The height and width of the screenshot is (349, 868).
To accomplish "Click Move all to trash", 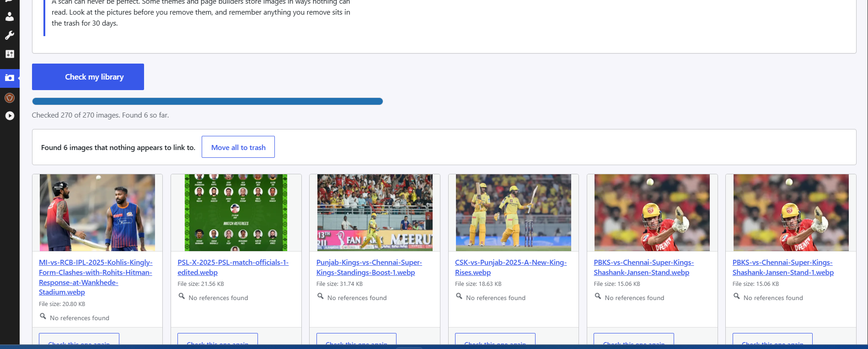I will point(238,147).
